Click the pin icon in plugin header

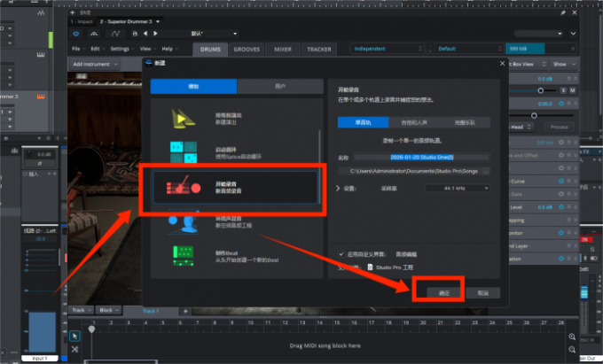tap(565, 13)
